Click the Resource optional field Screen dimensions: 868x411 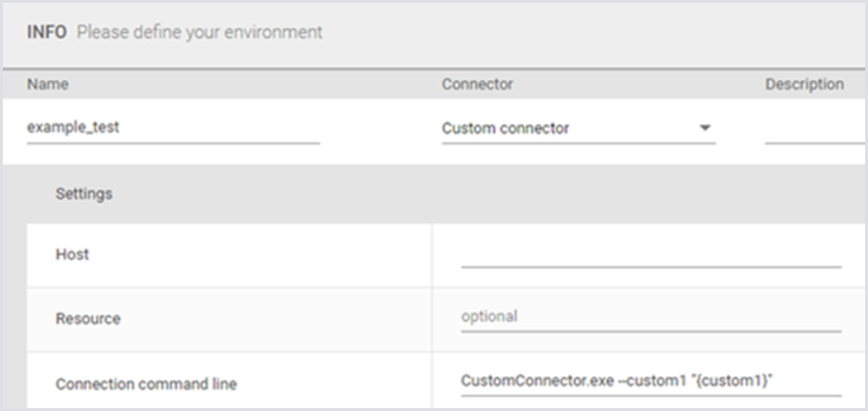pyautogui.click(x=651, y=317)
